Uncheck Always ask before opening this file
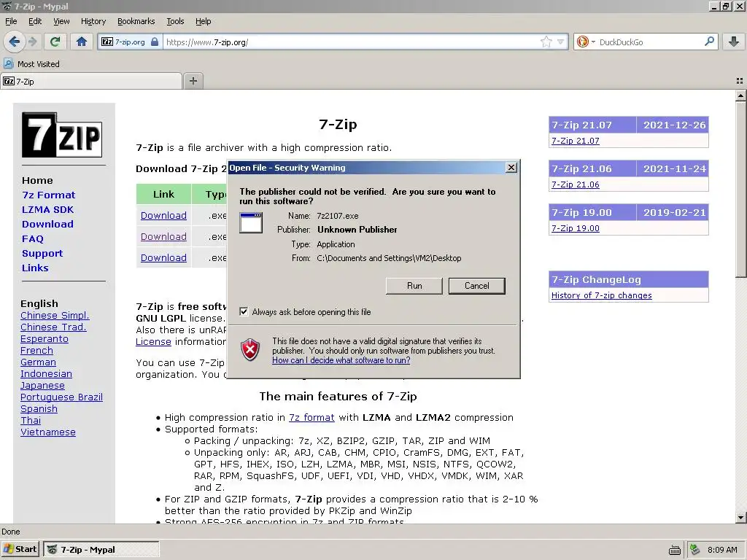Image resolution: width=747 pixels, height=560 pixels. point(244,312)
